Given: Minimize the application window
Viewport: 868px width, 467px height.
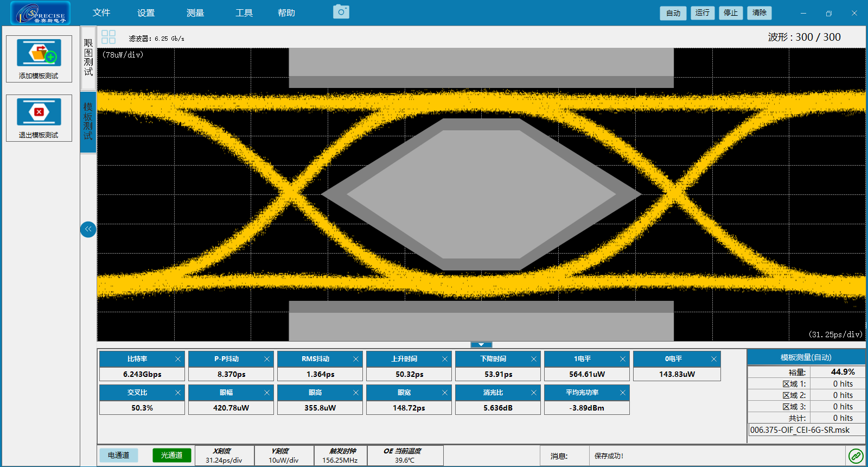Looking at the screenshot, I should pyautogui.click(x=803, y=13).
